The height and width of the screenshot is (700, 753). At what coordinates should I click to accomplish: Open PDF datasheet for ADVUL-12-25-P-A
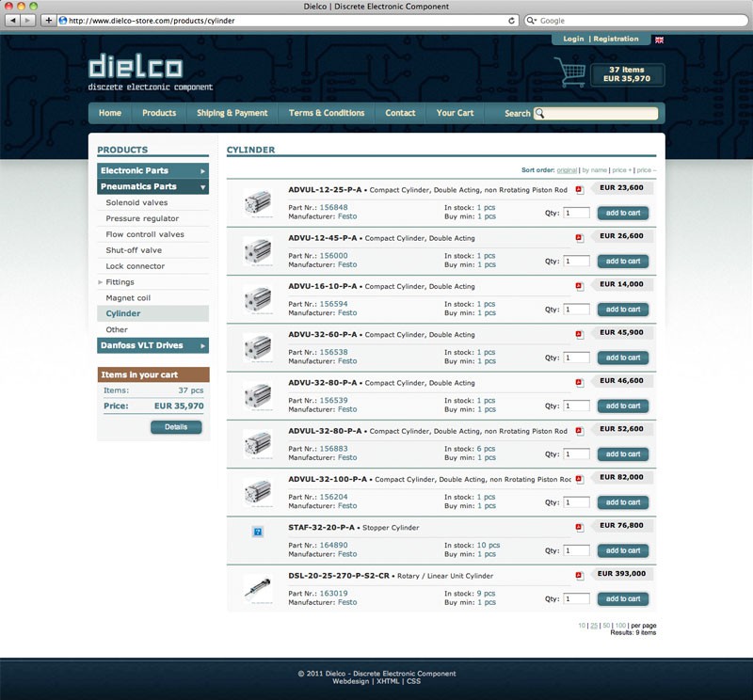pyautogui.click(x=579, y=189)
